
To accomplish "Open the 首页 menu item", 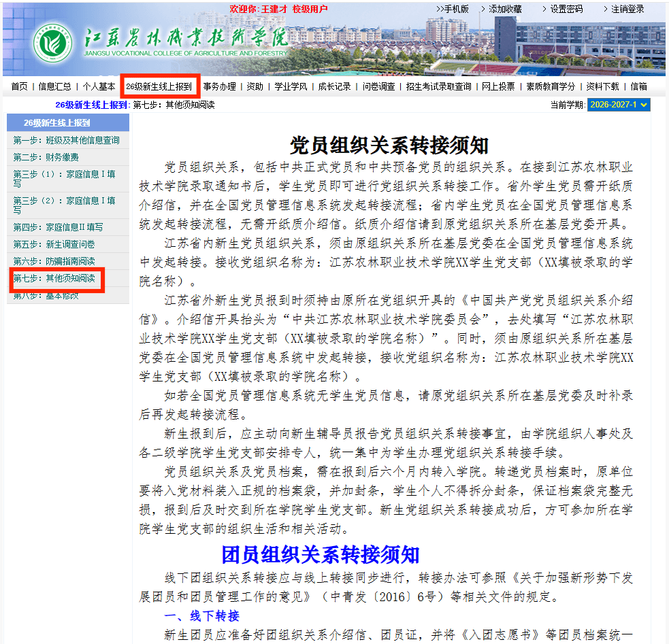I will [19, 86].
